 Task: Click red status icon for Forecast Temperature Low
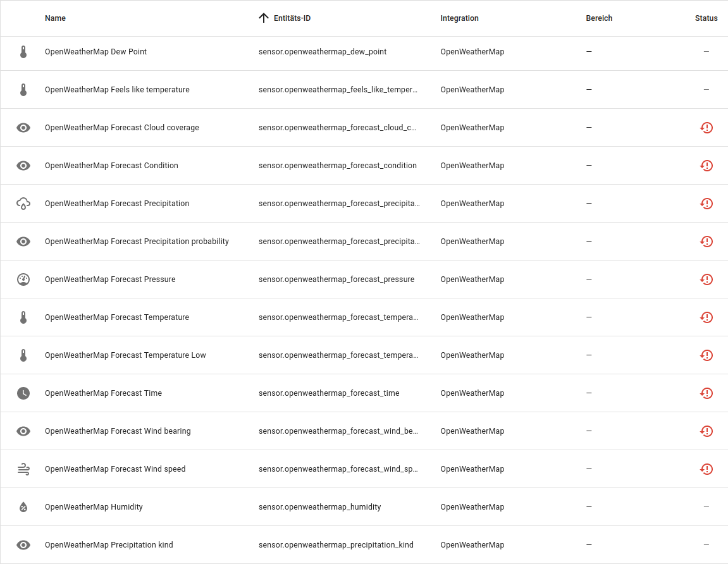click(x=706, y=355)
